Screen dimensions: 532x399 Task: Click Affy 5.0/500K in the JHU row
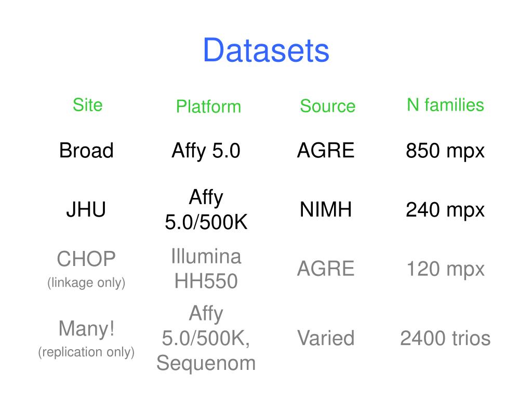point(206,210)
